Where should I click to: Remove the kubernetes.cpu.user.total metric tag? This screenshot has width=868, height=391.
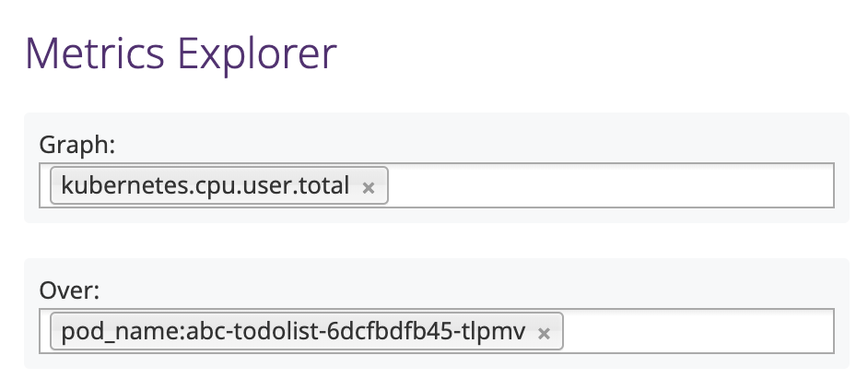click(x=369, y=188)
